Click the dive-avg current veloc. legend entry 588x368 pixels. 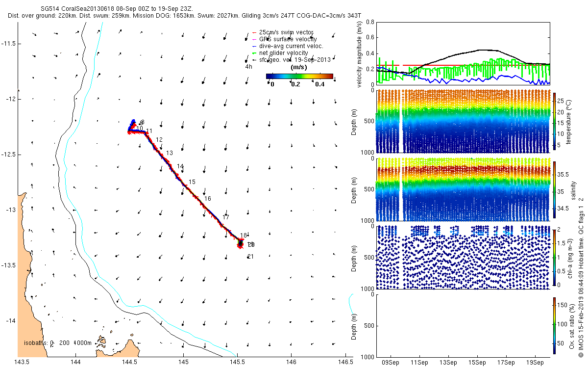pos(283,46)
